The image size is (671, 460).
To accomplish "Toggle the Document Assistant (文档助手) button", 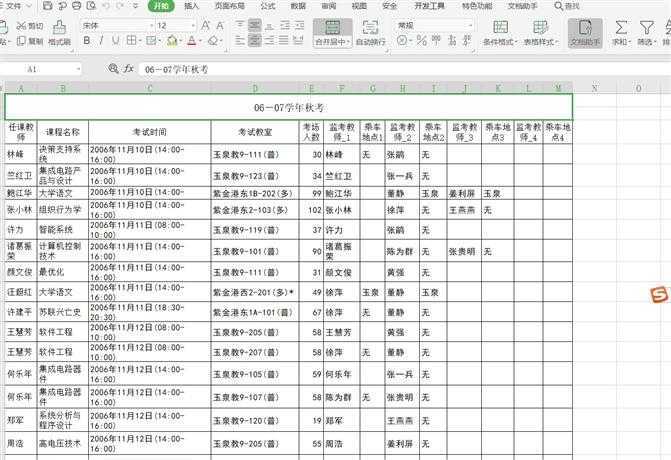I will (585, 33).
